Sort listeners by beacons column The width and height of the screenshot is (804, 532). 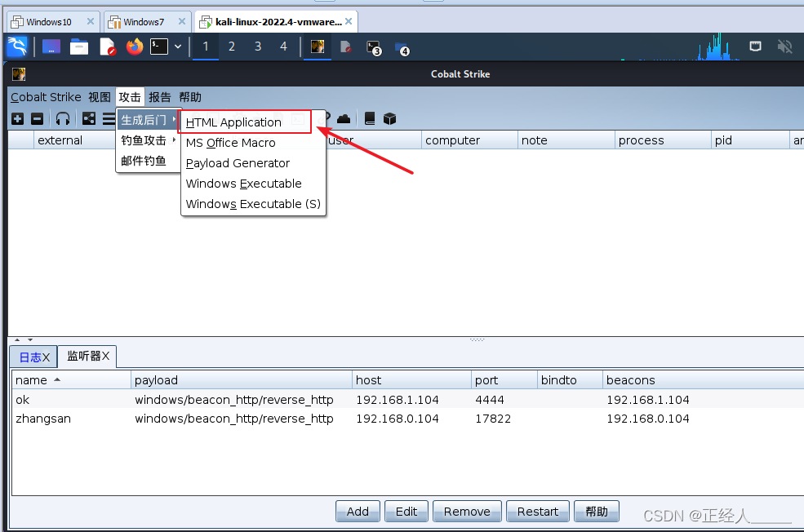(x=703, y=380)
